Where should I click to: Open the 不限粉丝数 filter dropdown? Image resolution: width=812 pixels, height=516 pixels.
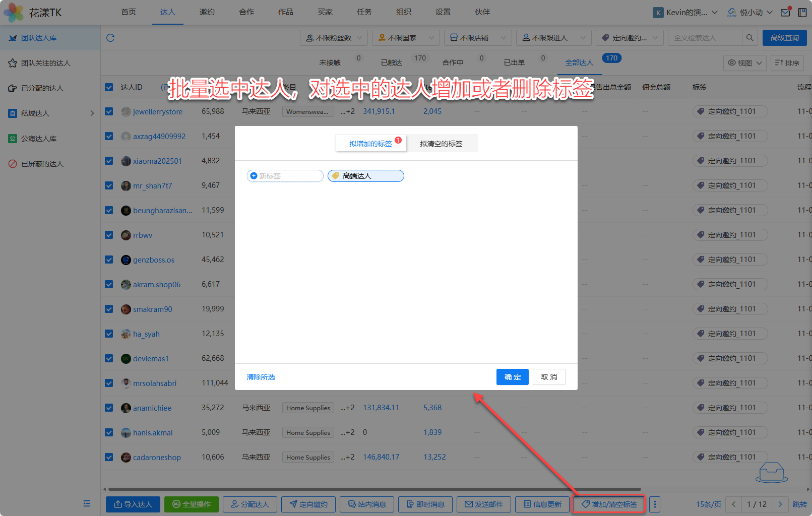(x=334, y=38)
